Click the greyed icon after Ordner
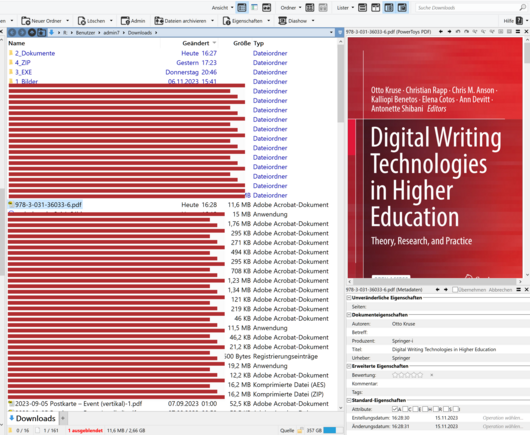The width and height of the screenshot is (530, 435). 323,7
